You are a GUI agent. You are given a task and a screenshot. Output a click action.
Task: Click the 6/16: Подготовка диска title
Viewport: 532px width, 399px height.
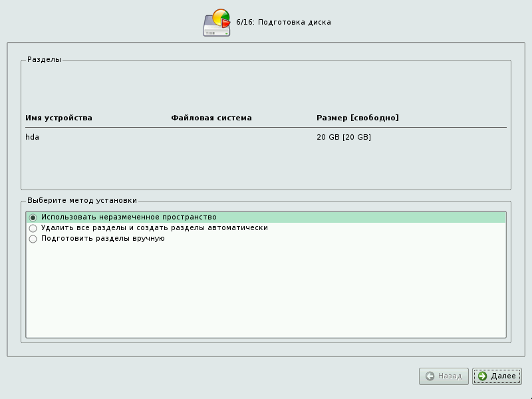(283, 23)
